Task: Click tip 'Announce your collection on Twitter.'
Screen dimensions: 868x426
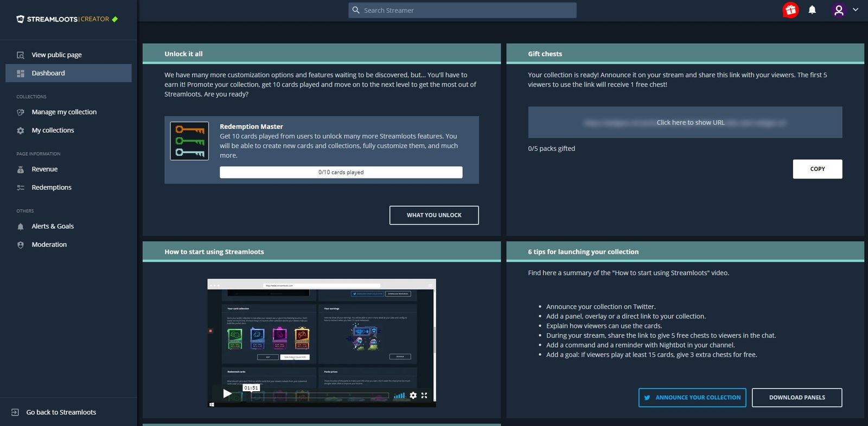Action: [601, 307]
